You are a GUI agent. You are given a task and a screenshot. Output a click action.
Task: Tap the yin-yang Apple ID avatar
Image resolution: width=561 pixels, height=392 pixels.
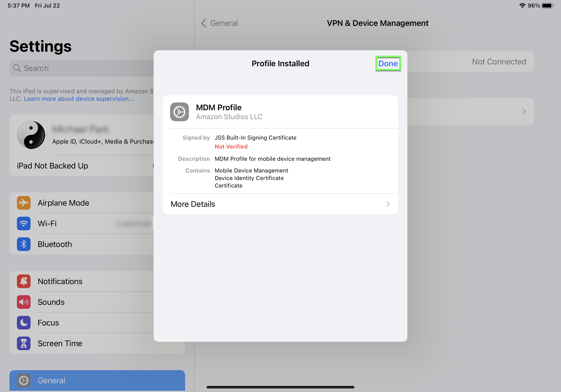31,135
